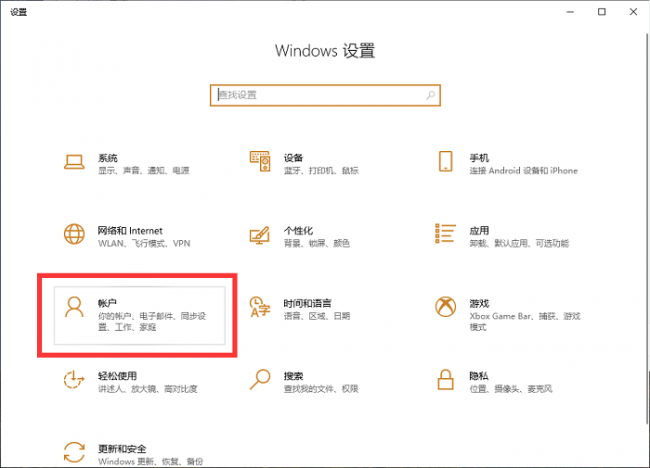Open the 设备 keyboard and speaker icon
The image size is (650, 468).
(260, 161)
